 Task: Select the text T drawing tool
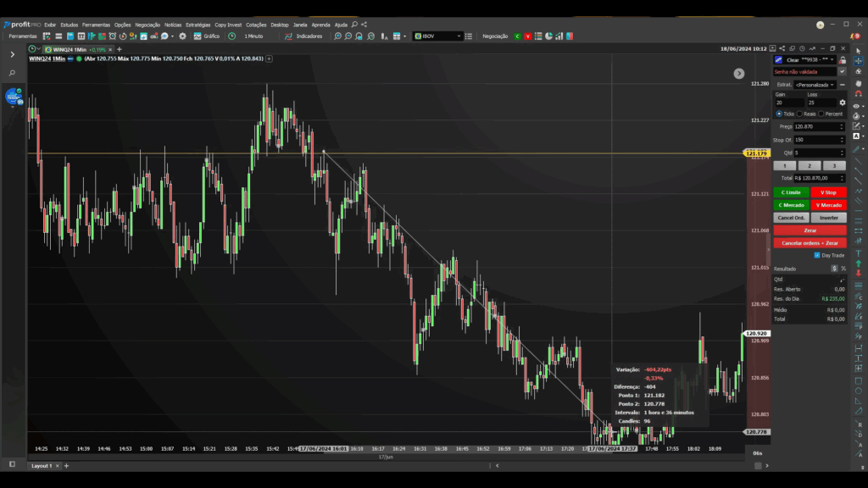[858, 253]
